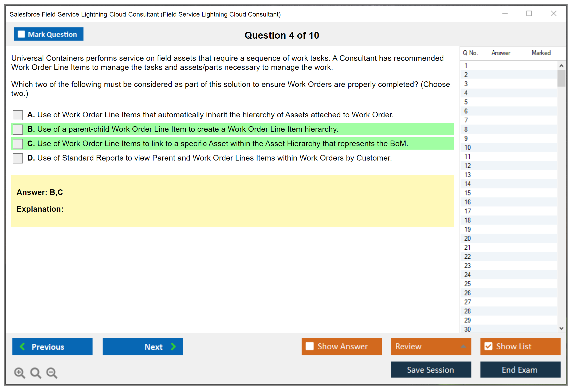Click the question list scrollbar thumb

point(561,78)
